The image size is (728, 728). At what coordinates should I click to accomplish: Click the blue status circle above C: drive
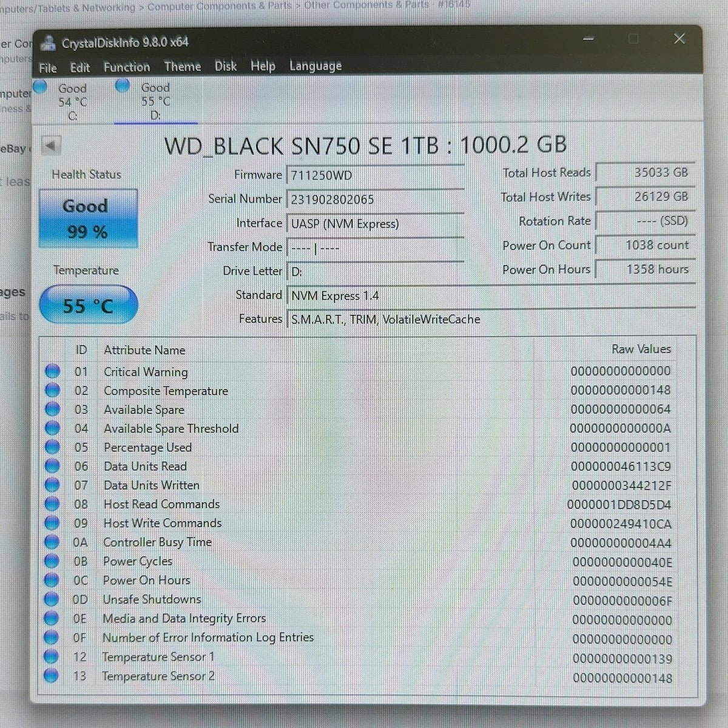click(x=40, y=87)
